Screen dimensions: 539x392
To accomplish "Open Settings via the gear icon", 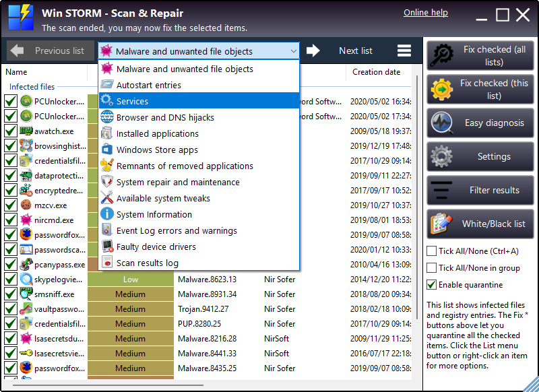I will 443,156.
